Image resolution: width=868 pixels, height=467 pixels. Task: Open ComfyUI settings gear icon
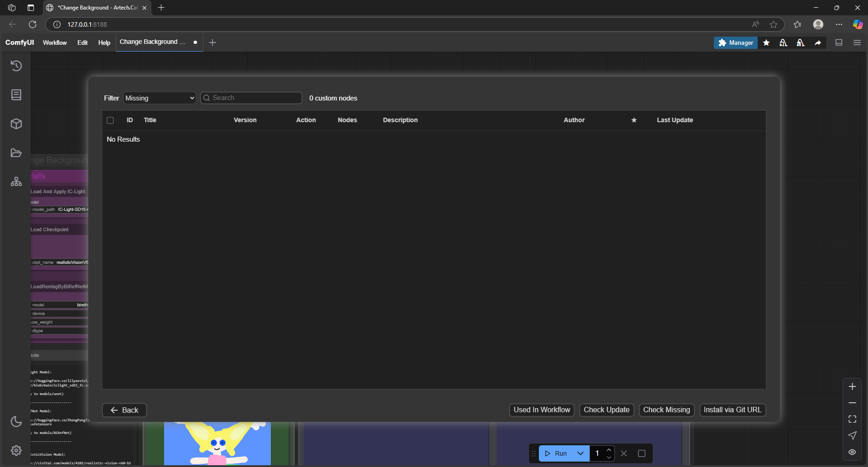[x=16, y=450]
